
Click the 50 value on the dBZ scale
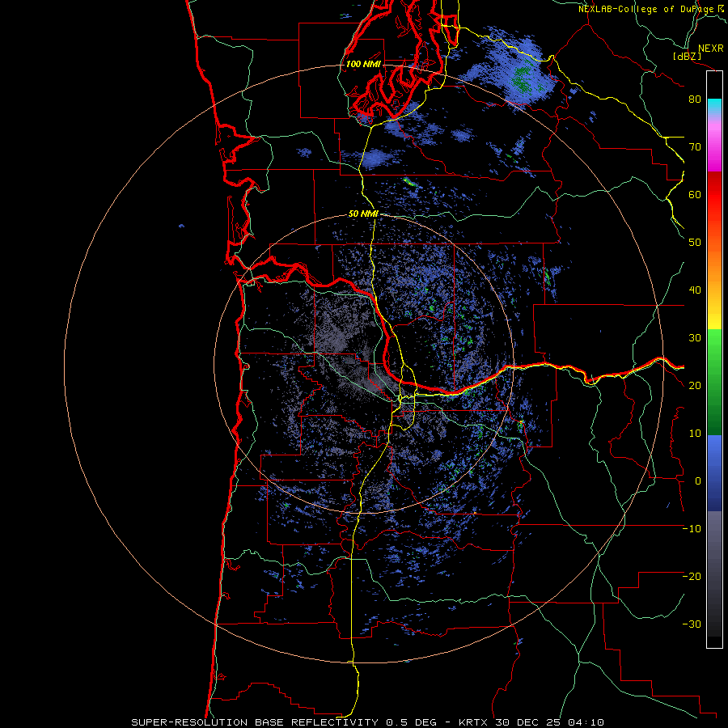point(695,243)
